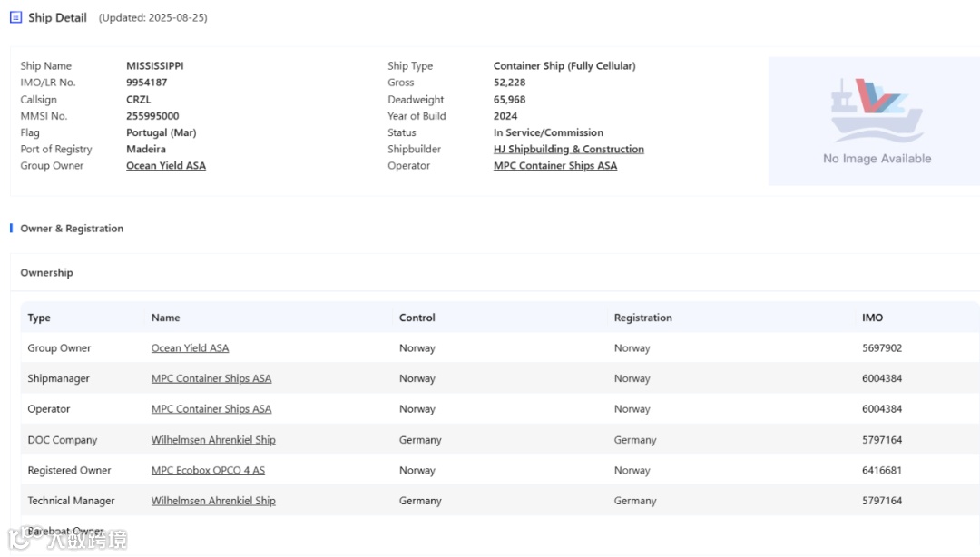Select flag value Portugal (Mar)
980x557 pixels.
pyautogui.click(x=162, y=132)
